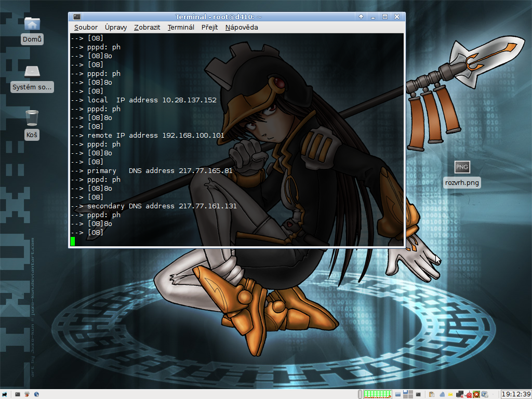Image resolution: width=532 pixels, height=399 pixels.
Task: Click the green CPU graph monitor in the panel
Action: pos(378,394)
